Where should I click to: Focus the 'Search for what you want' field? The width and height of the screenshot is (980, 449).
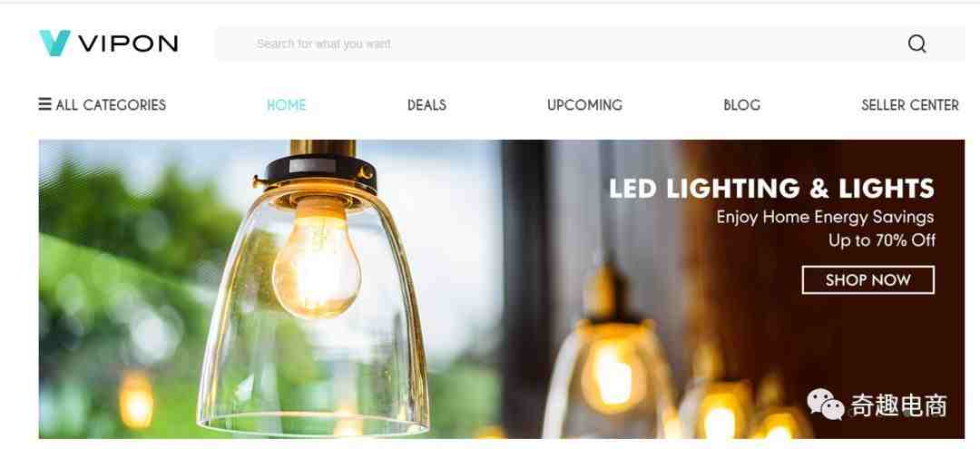[590, 44]
